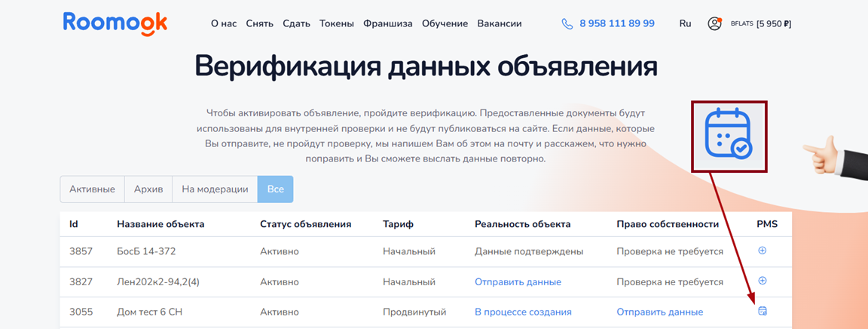Open the Ru language selector
The height and width of the screenshot is (329, 868).
tap(685, 23)
